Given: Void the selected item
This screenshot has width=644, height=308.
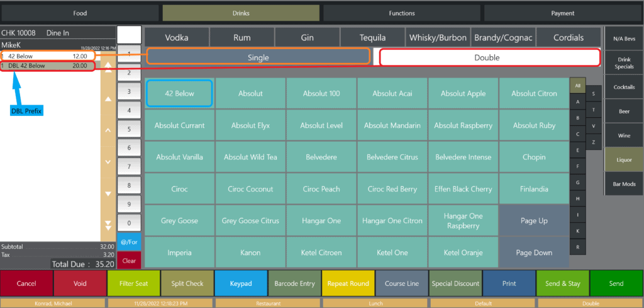Looking at the screenshot, I should point(80,283).
